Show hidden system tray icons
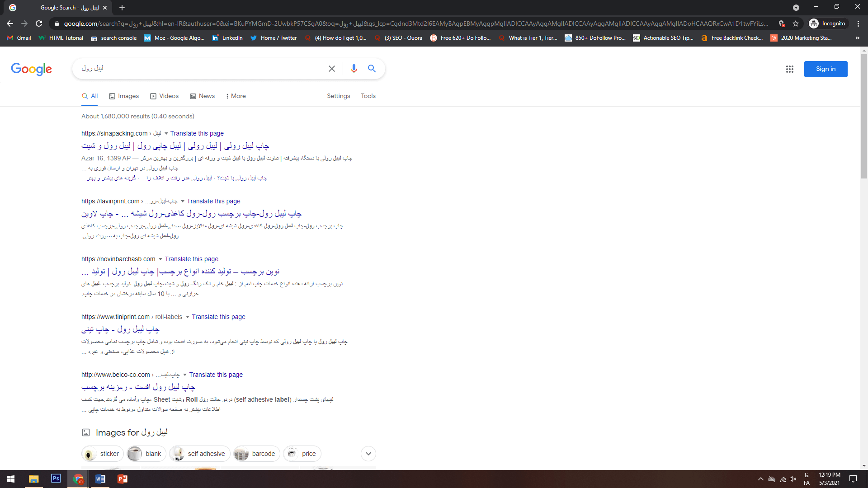The width and height of the screenshot is (868, 488). coord(760,479)
